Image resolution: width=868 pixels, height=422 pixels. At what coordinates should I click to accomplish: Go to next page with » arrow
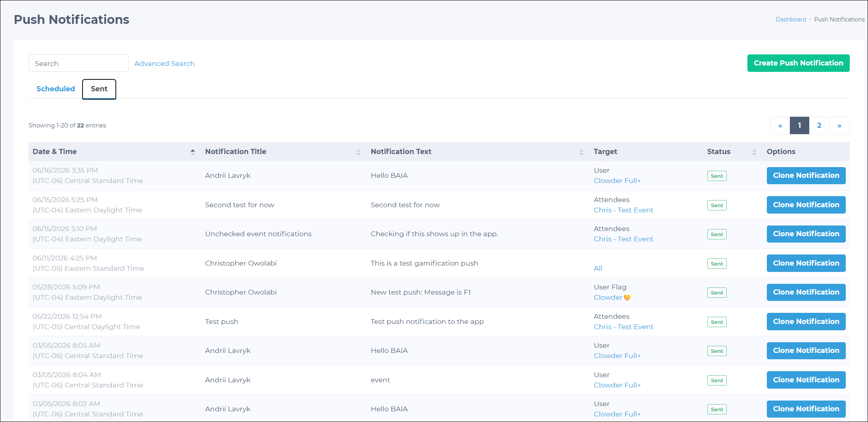[x=839, y=125]
